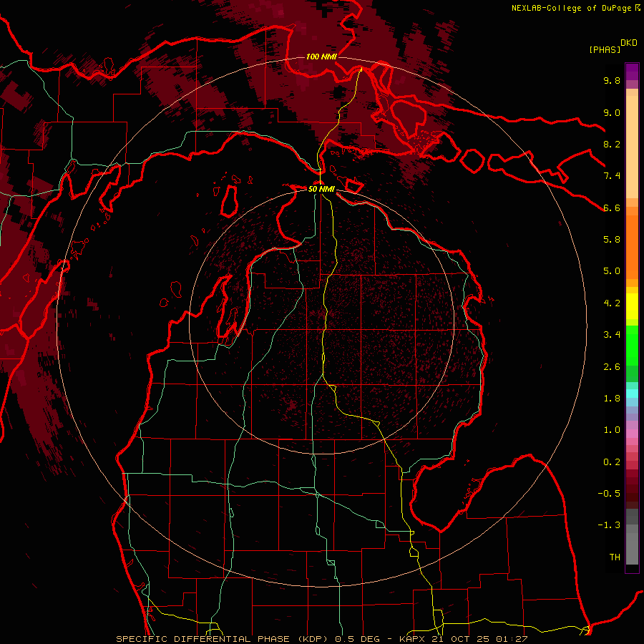Click the peach segment of the color bar

coord(632,148)
